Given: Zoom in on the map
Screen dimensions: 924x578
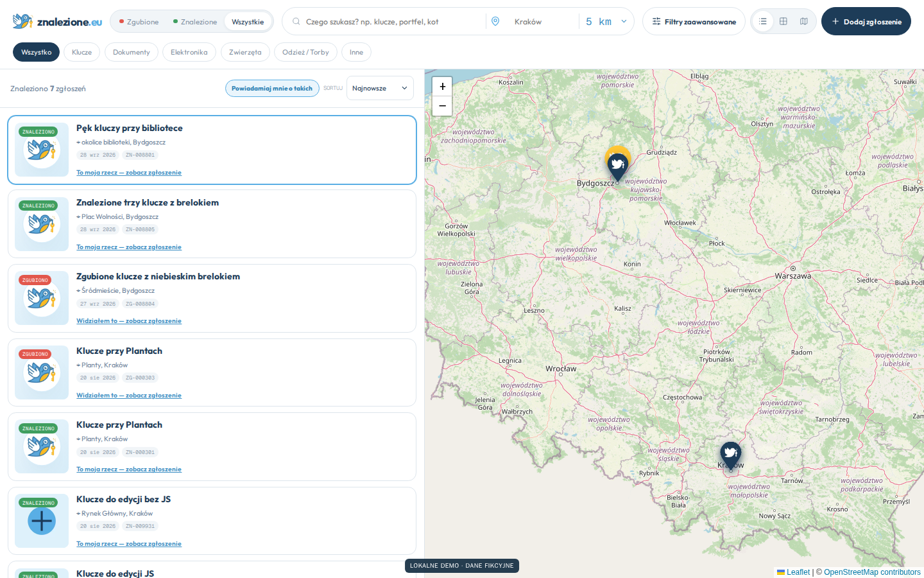Looking at the screenshot, I should [442, 87].
